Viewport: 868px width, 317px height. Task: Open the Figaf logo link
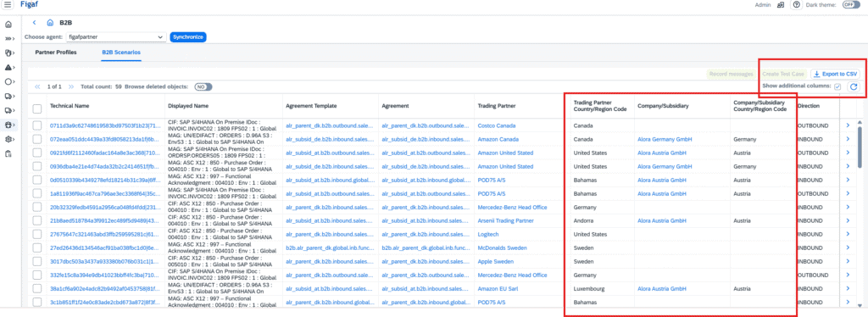tap(29, 4)
